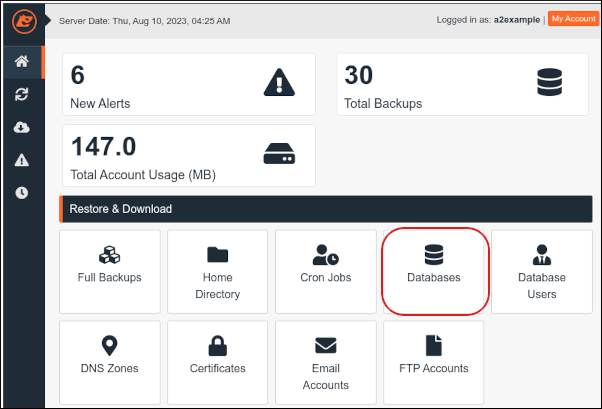Click the '30' Total Backups count
Screen dimensions: 602x409
tap(359, 75)
